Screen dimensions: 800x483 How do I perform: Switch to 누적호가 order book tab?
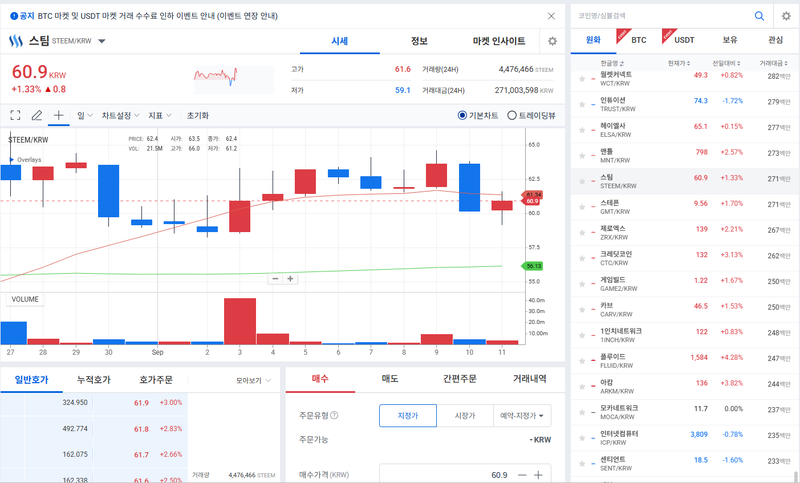[x=94, y=380]
